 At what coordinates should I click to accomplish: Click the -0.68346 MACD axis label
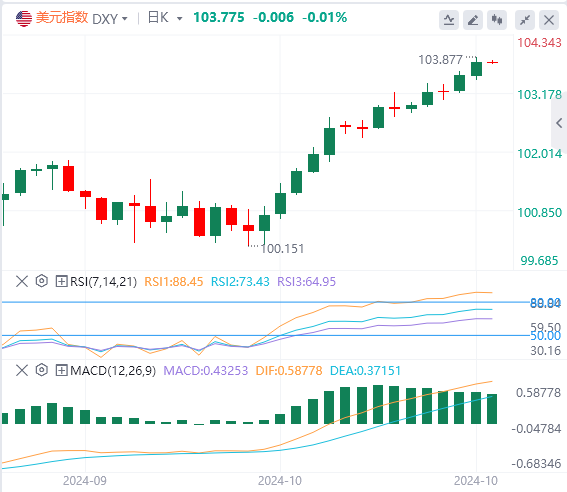pyautogui.click(x=537, y=464)
